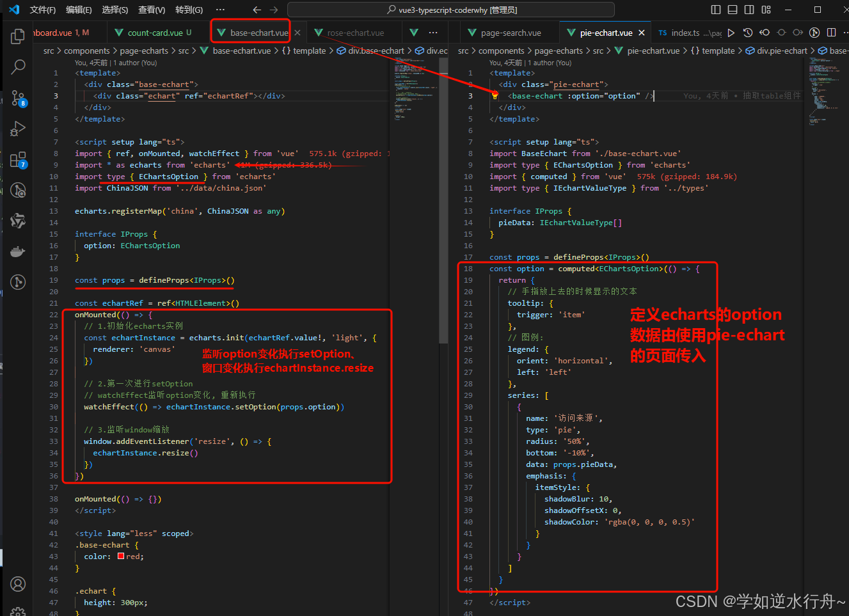This screenshot has height=616, width=849.
Task: Open the Explorer view in activity bar
Action: coord(18,36)
